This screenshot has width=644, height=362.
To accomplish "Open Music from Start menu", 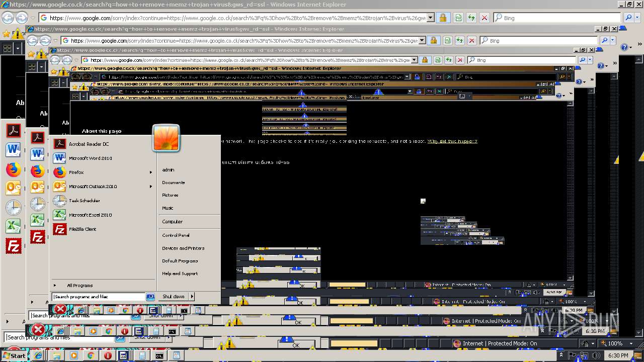I will pyautogui.click(x=168, y=208).
